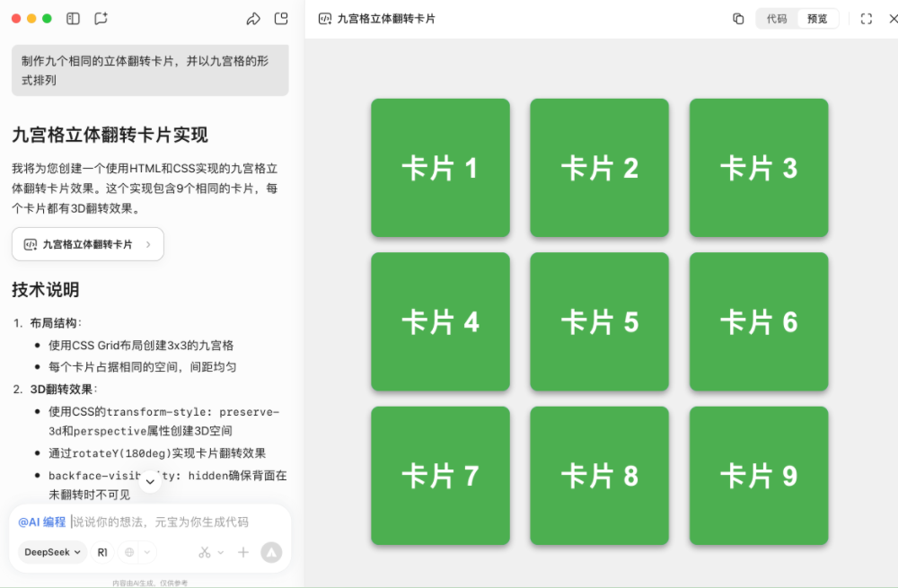Click 卡片 5 in the grid

(599, 322)
